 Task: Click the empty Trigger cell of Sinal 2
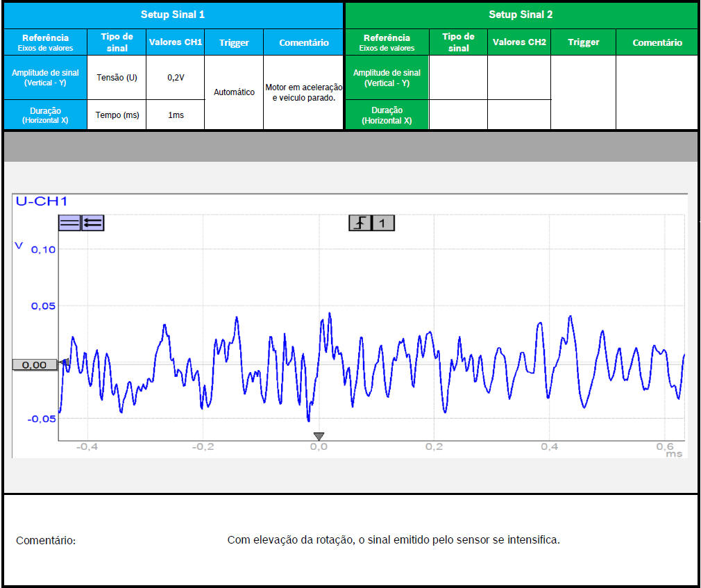click(x=583, y=92)
